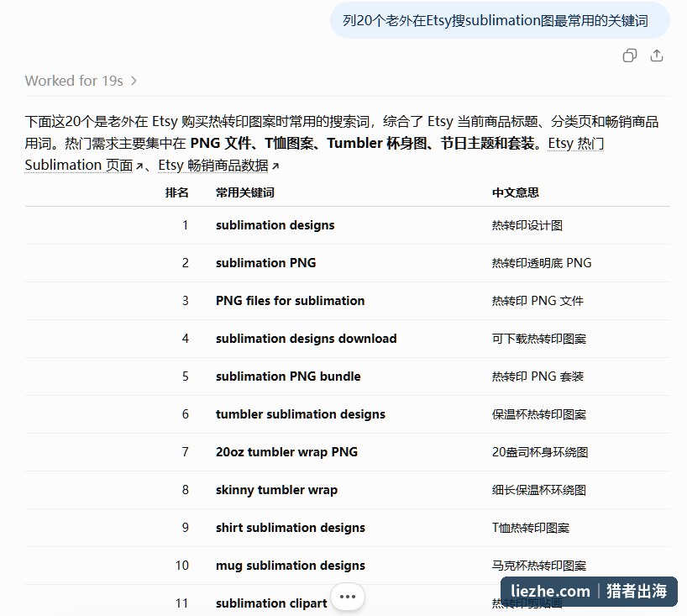Click the translation 可下载热转印图案
The height and width of the screenshot is (616, 687).
539,339
